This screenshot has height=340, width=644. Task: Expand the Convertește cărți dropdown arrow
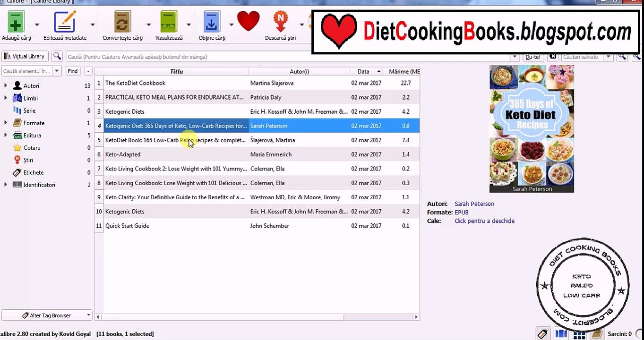(x=148, y=25)
